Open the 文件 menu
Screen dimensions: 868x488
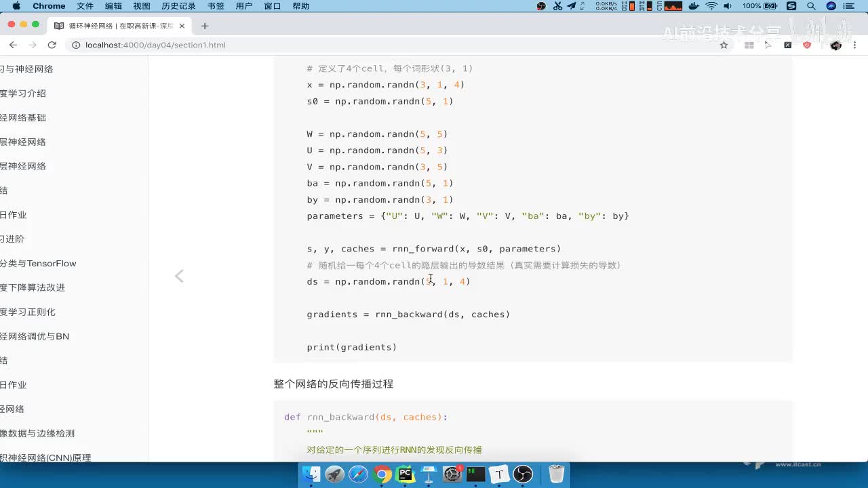tap(85, 6)
